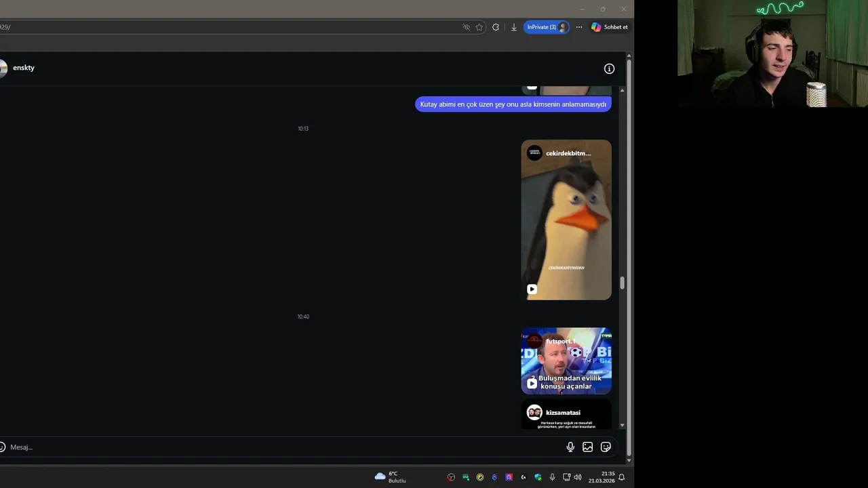Select the 'Kutay abimi en çok üzen' message bubble

[513, 104]
